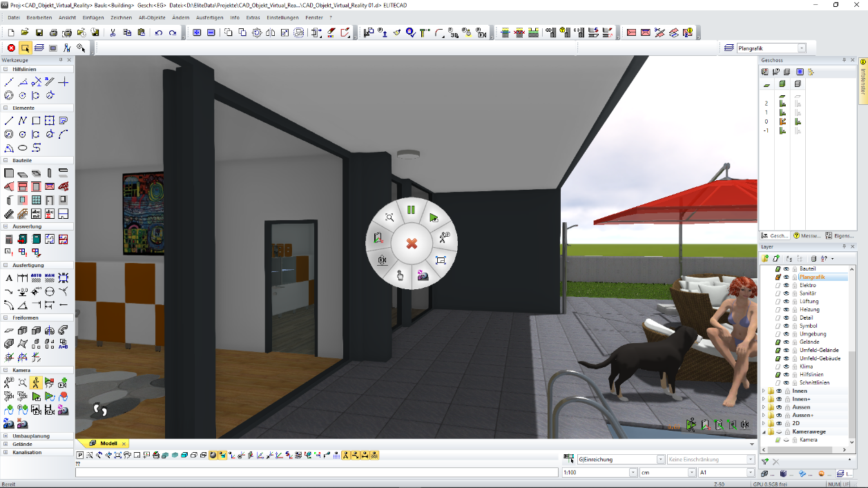Click the open folder icon in the toolbar
Image resolution: width=868 pixels, height=488 pixels.
25,32
